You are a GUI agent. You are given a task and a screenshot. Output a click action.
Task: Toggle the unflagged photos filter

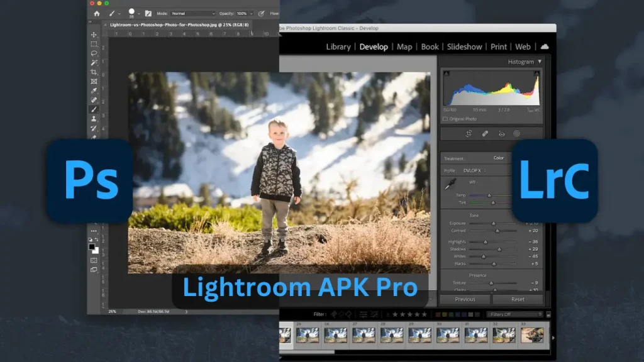[x=341, y=314]
